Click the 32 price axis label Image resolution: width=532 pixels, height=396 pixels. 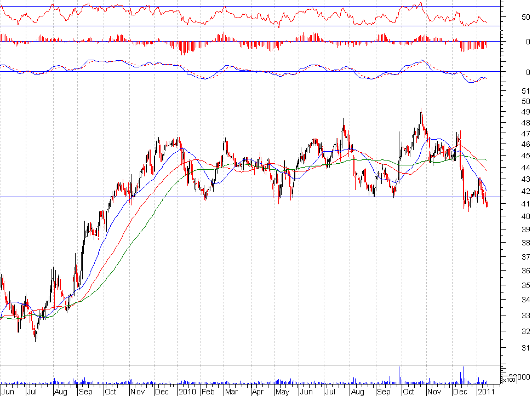coord(525,331)
